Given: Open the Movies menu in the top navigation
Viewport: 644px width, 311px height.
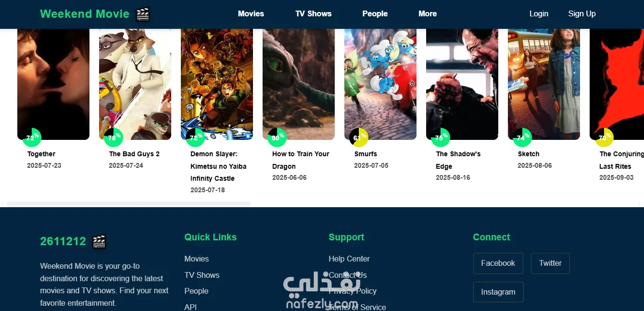Looking at the screenshot, I should (251, 14).
